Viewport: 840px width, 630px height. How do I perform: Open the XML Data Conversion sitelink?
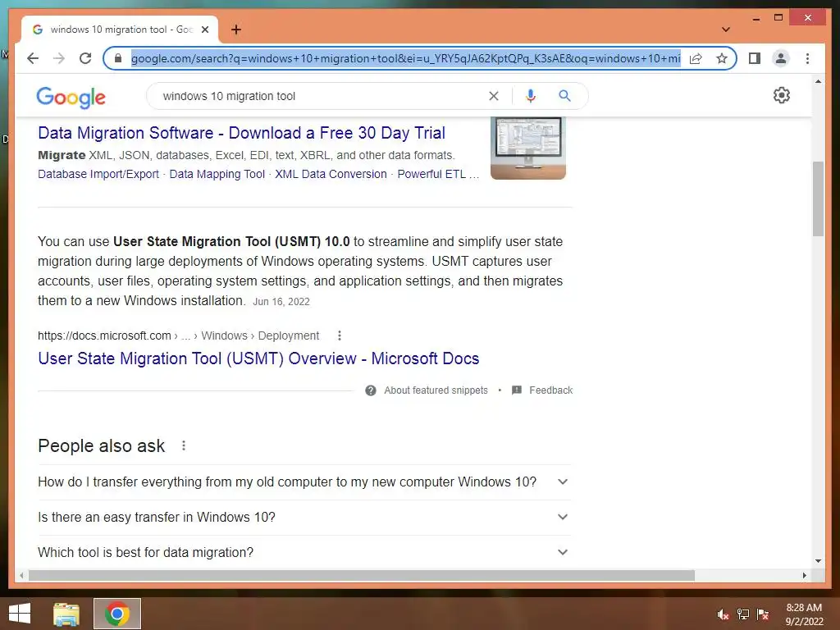[x=331, y=174]
